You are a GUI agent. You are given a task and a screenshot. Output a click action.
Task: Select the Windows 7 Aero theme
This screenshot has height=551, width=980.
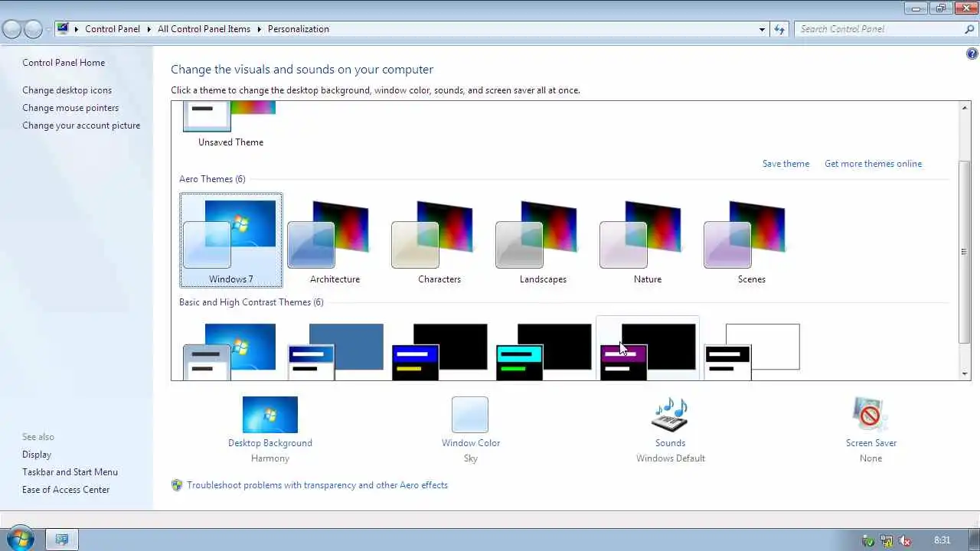pyautogui.click(x=230, y=240)
